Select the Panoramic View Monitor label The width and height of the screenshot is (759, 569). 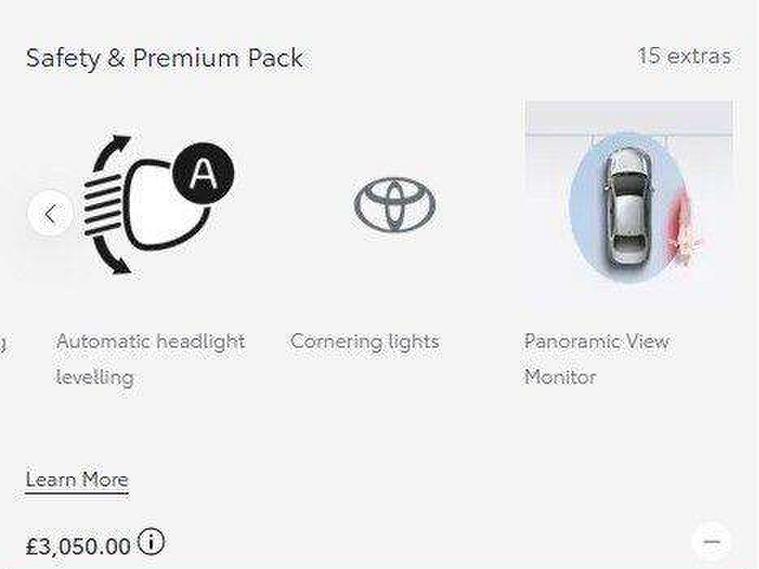click(597, 359)
